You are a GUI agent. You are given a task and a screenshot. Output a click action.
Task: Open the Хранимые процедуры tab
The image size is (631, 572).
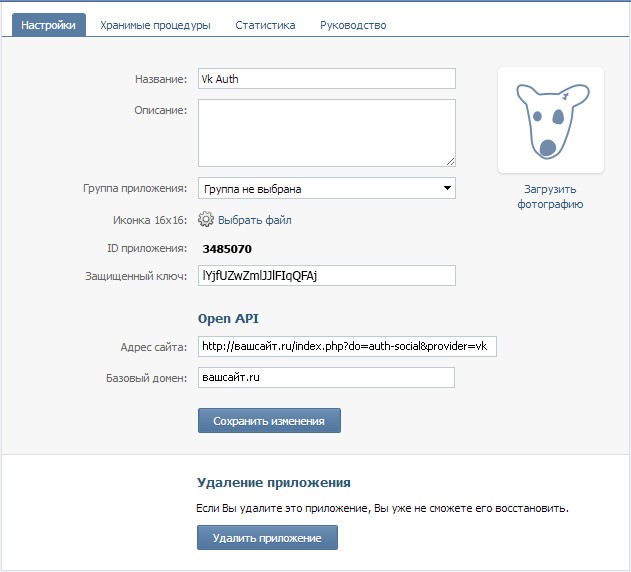coord(155,25)
